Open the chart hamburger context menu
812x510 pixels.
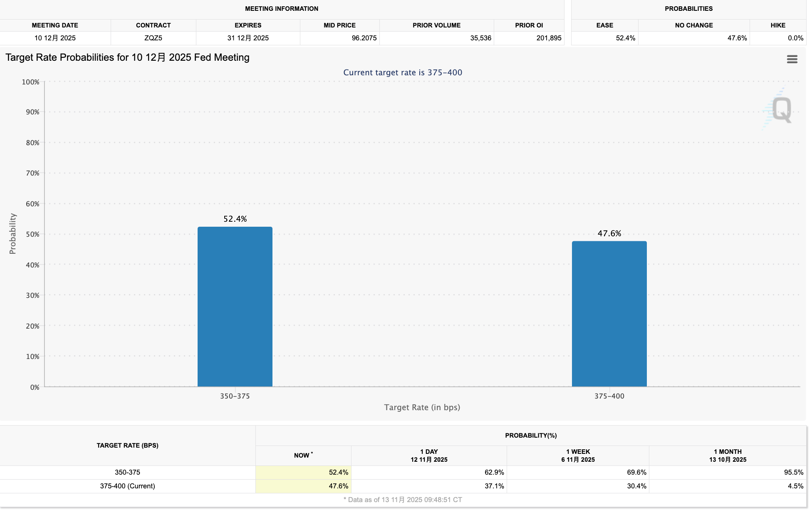(x=792, y=59)
